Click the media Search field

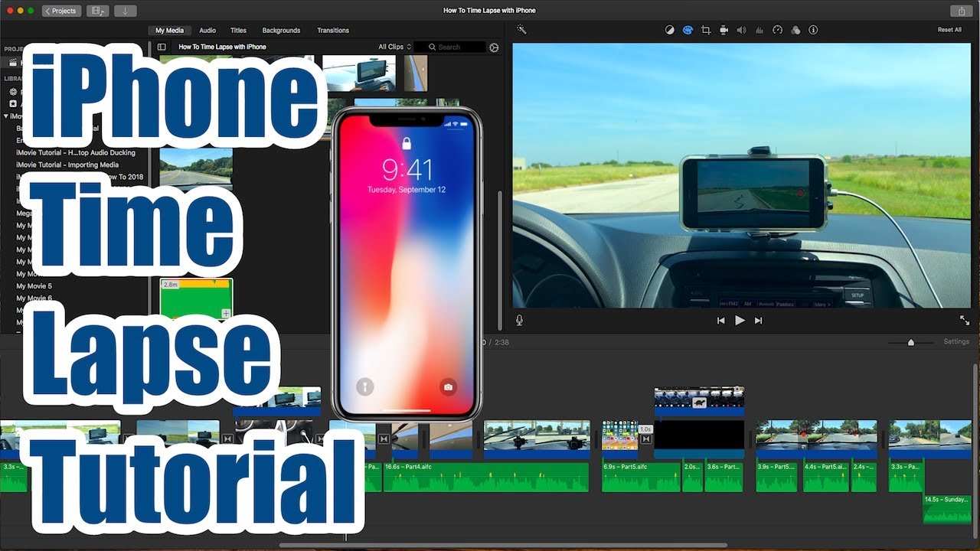tap(450, 47)
